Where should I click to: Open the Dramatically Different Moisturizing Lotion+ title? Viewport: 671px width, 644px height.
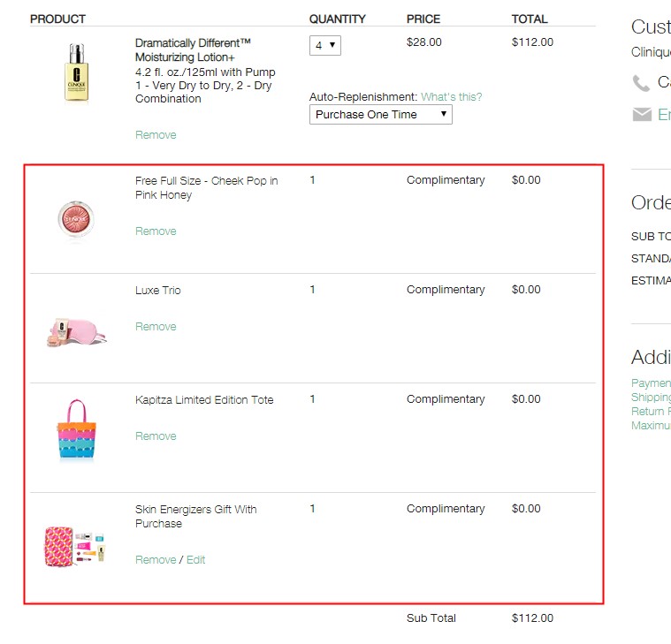click(x=193, y=49)
